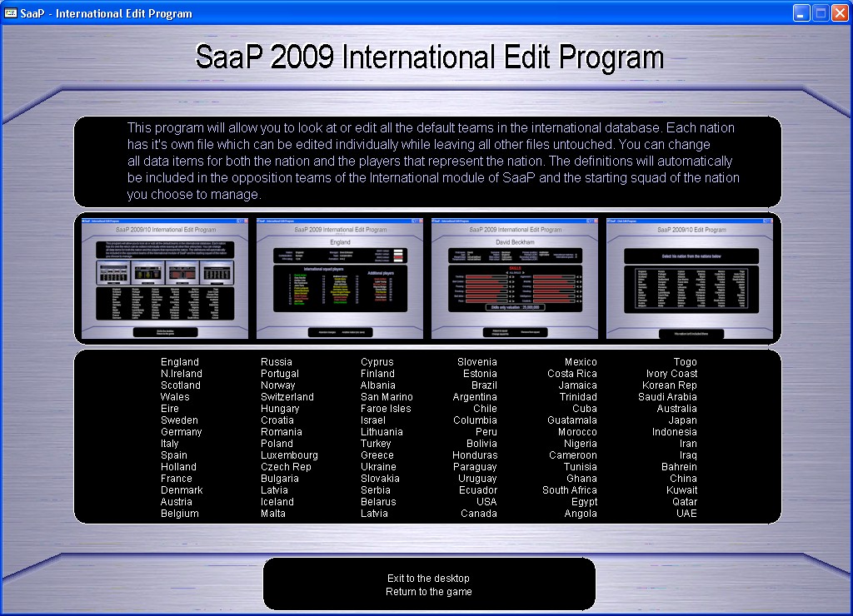Viewport: 853px width, 616px height.
Task: Choose Germany to edit
Action: (x=181, y=432)
